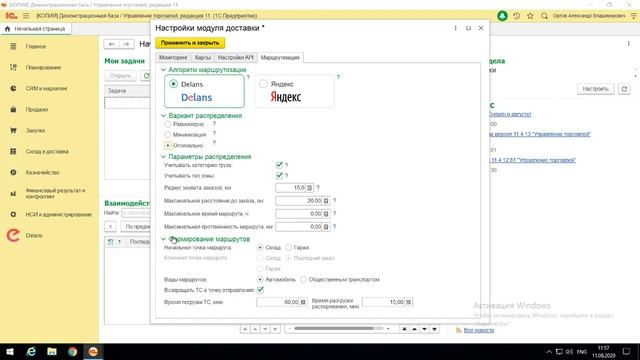
Task: Open File Explorer from taskbar
Action: 52,351
